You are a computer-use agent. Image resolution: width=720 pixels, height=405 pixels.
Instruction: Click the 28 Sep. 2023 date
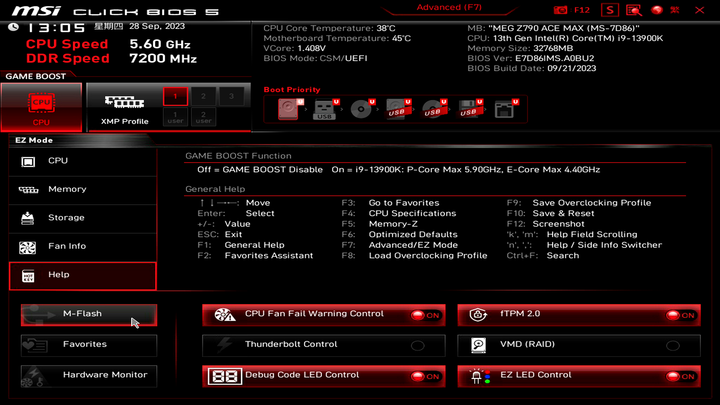157,26
